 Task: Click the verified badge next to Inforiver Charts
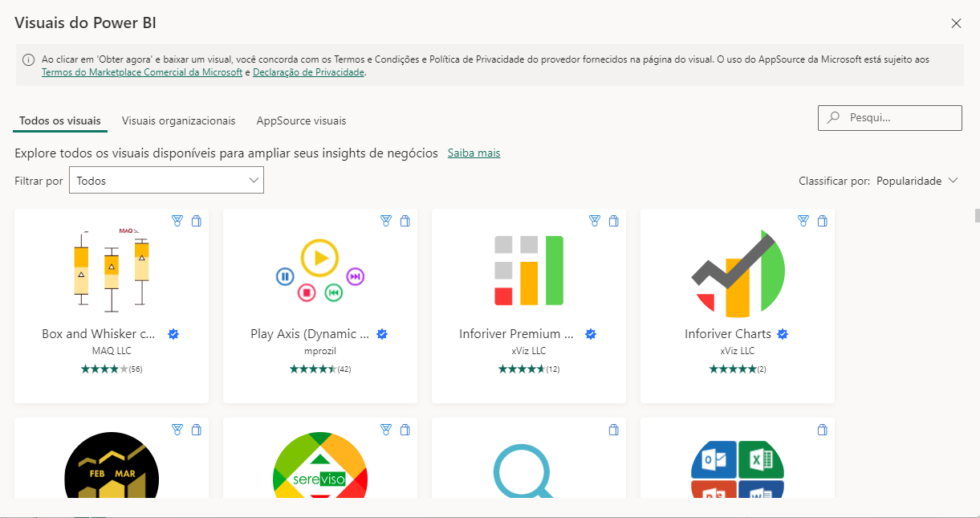[x=783, y=334]
